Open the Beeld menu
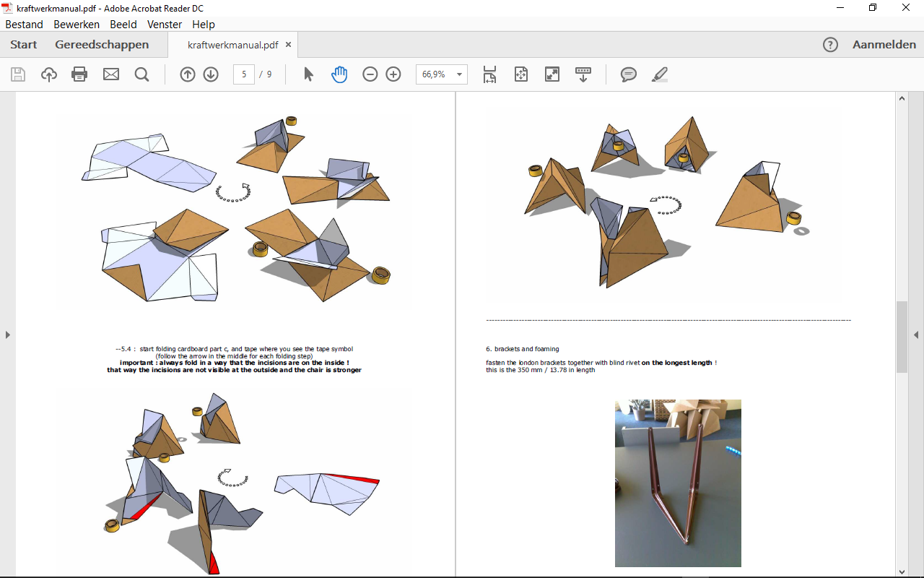 (x=123, y=24)
